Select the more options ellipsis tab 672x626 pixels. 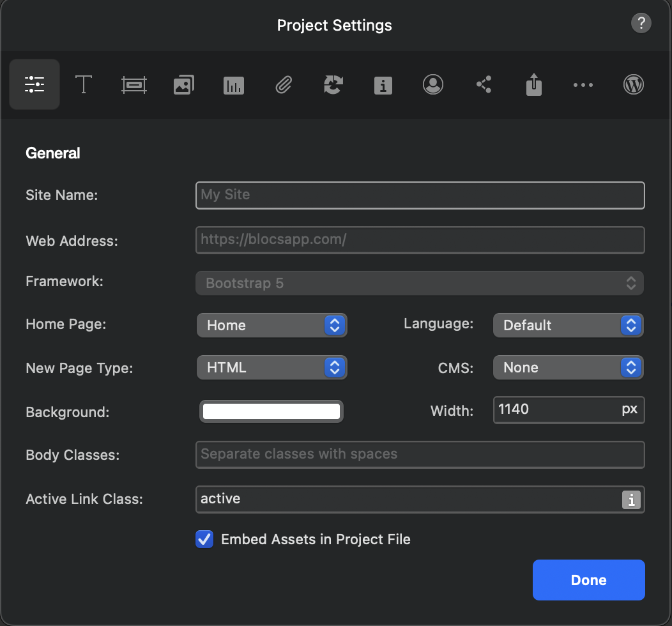pyautogui.click(x=583, y=84)
